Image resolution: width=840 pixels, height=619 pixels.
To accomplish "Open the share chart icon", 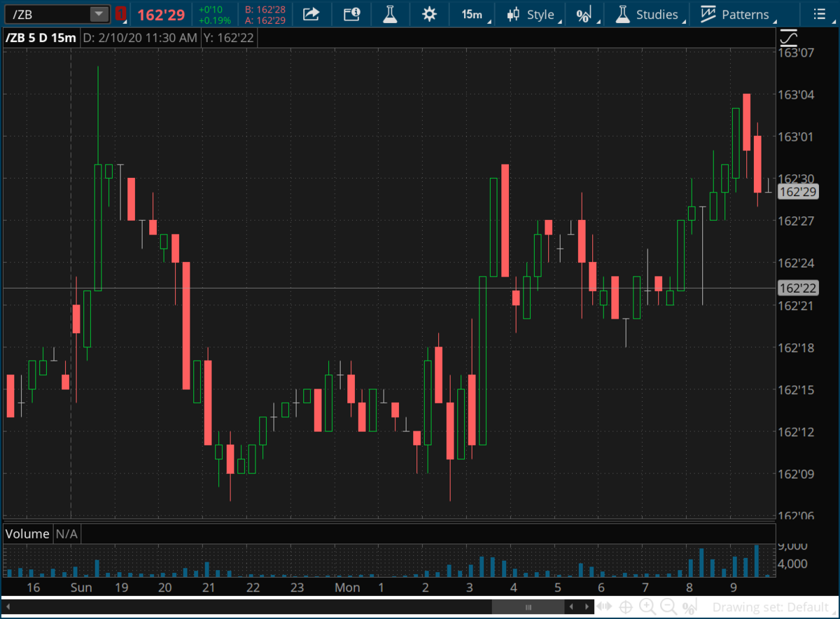I will click(x=311, y=14).
